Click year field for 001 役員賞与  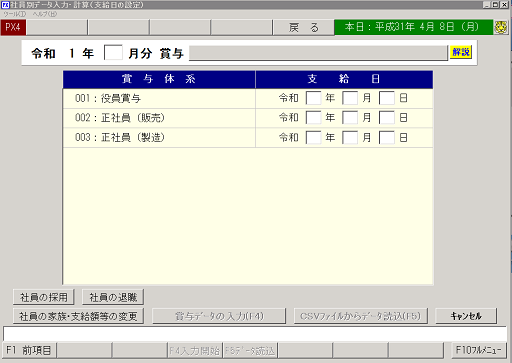pyautogui.click(x=313, y=98)
